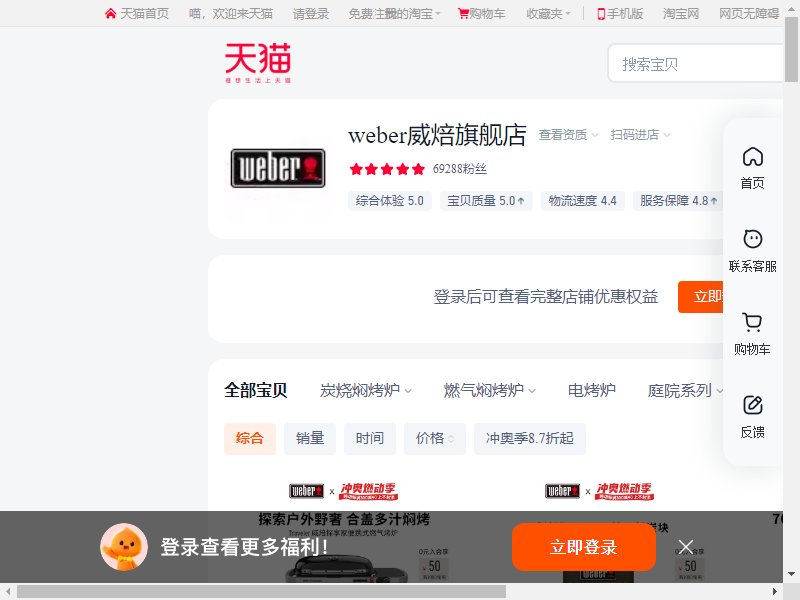Click the 物流速度 4.4 score badge

coord(582,201)
